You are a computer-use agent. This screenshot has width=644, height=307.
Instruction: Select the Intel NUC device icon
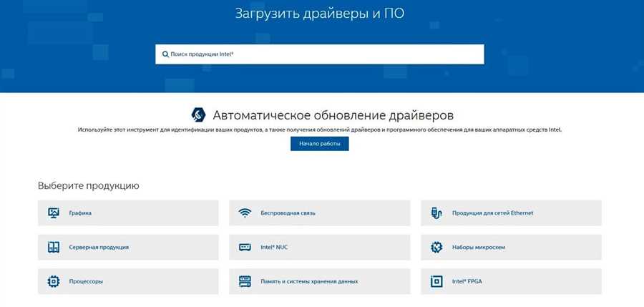[245, 247]
